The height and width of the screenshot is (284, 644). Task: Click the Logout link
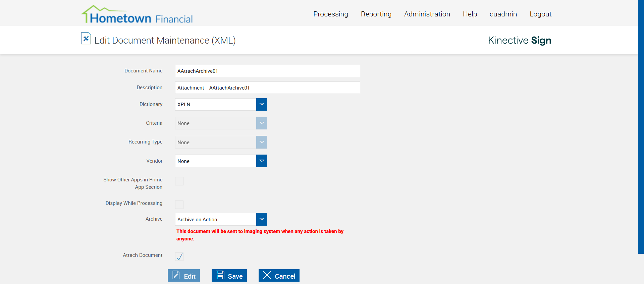(x=540, y=14)
